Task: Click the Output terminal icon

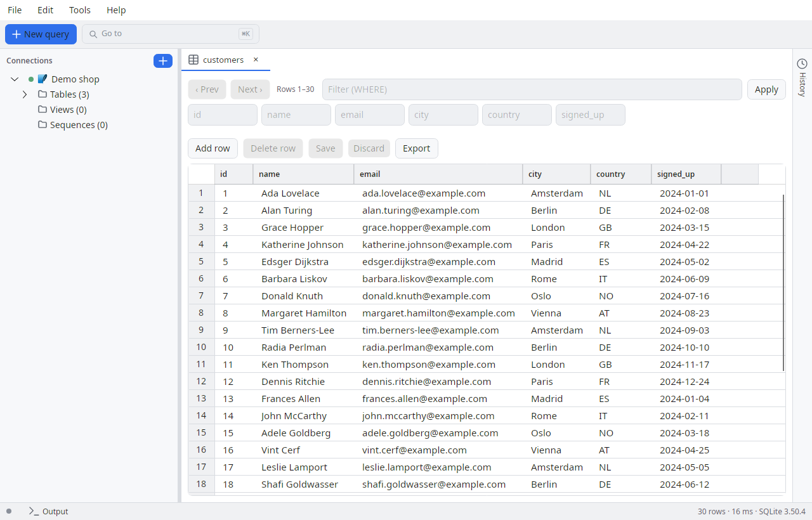Action: pyautogui.click(x=34, y=511)
